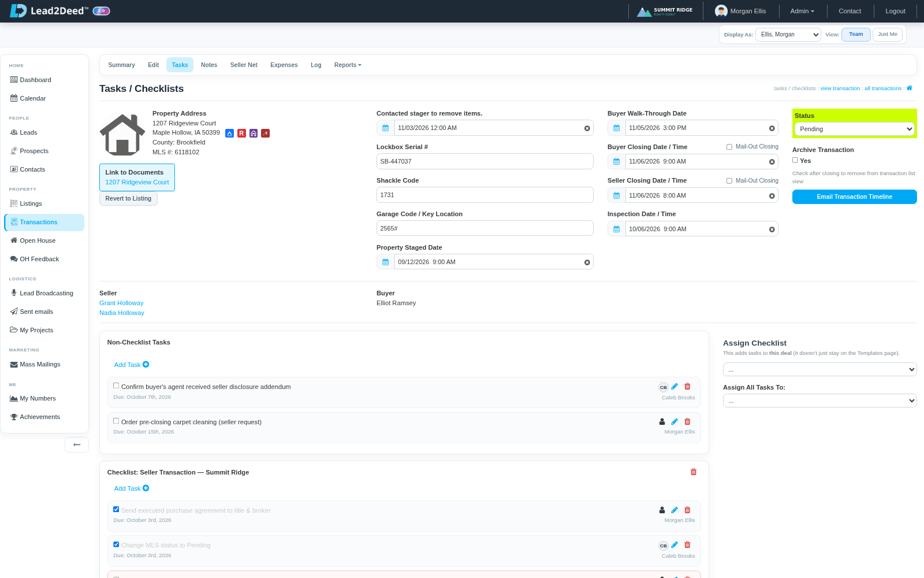Edit the Send executed purchase agreement task
This screenshot has width=924, height=578.
[x=675, y=510]
